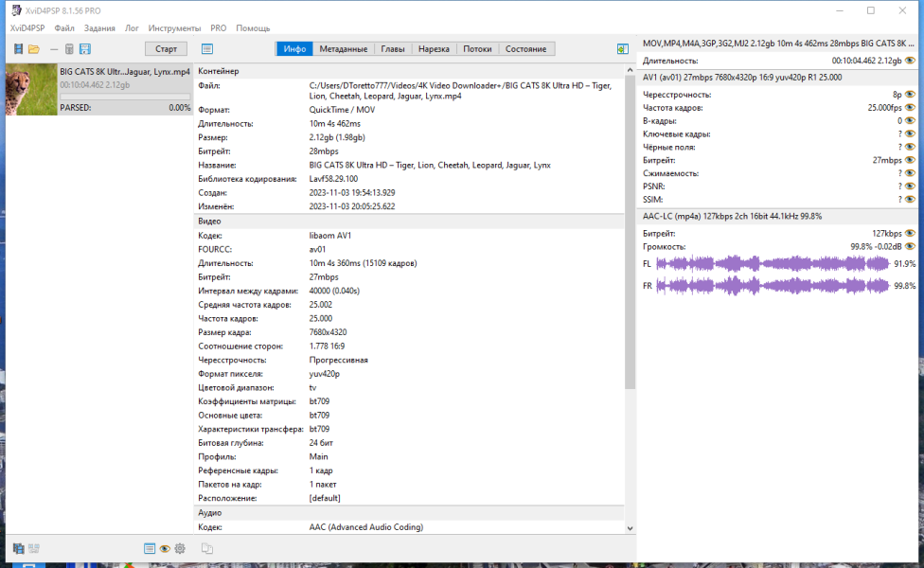Click the QuickTime / MOV format value
Screen dimensions: 924x568
click(342, 110)
